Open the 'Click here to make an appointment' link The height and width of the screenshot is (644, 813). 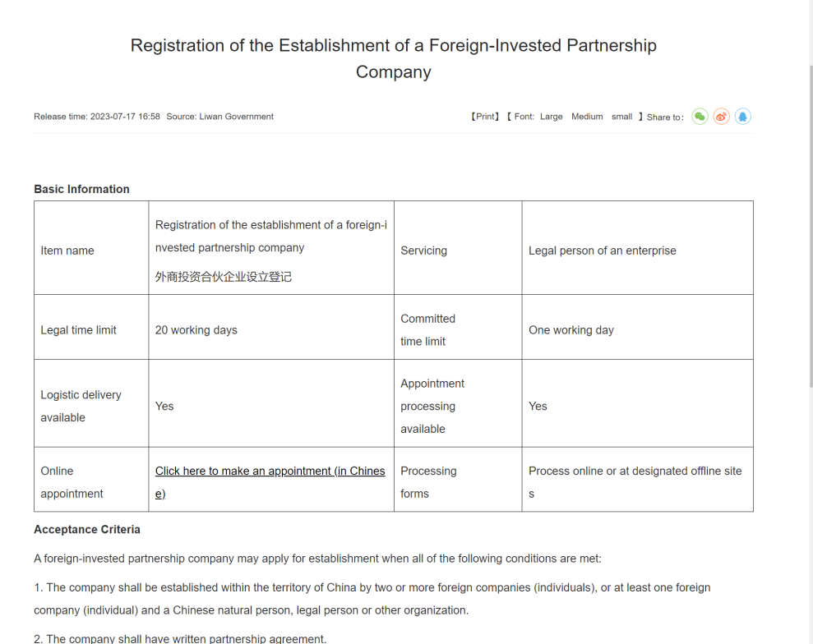270,471
